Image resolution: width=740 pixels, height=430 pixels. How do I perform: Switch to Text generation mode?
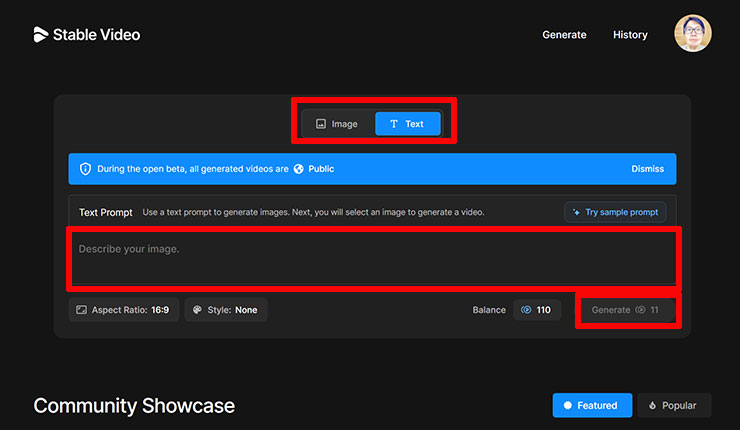click(x=407, y=124)
